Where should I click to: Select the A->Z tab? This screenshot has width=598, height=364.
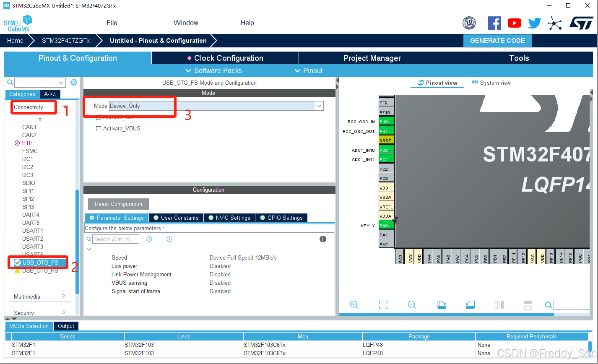click(x=50, y=94)
